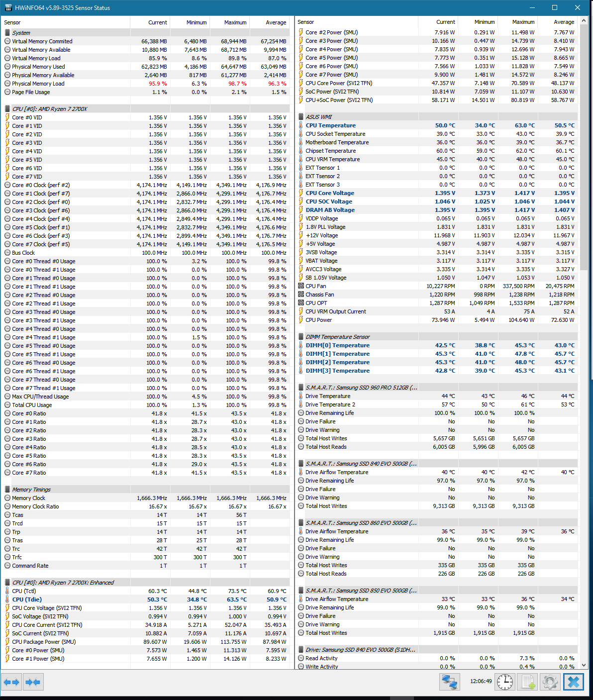Click the circle icon beside Memory Clock
Viewport: 593px width, 700px height.
pos(7,498)
